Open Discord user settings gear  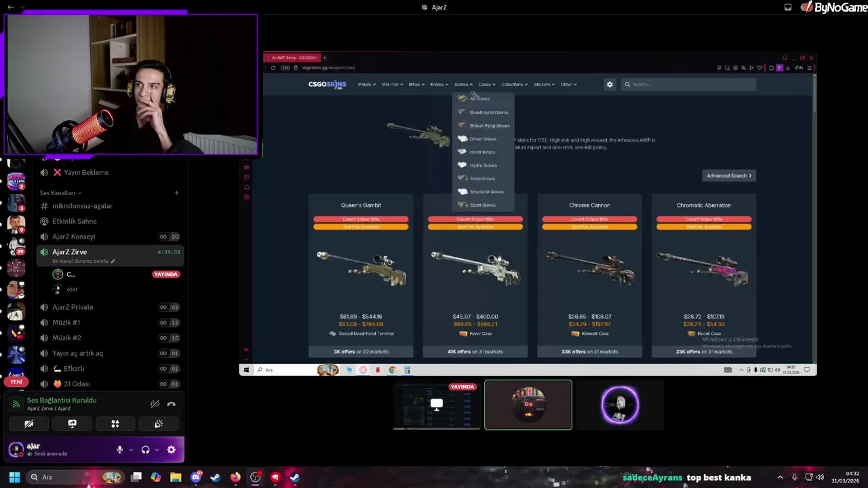click(172, 449)
